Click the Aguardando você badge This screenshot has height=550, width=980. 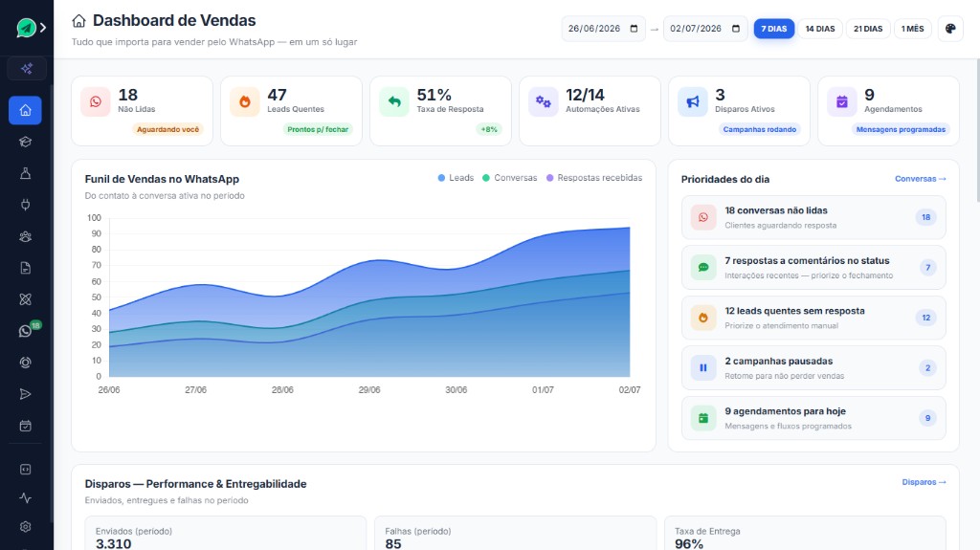(167, 129)
